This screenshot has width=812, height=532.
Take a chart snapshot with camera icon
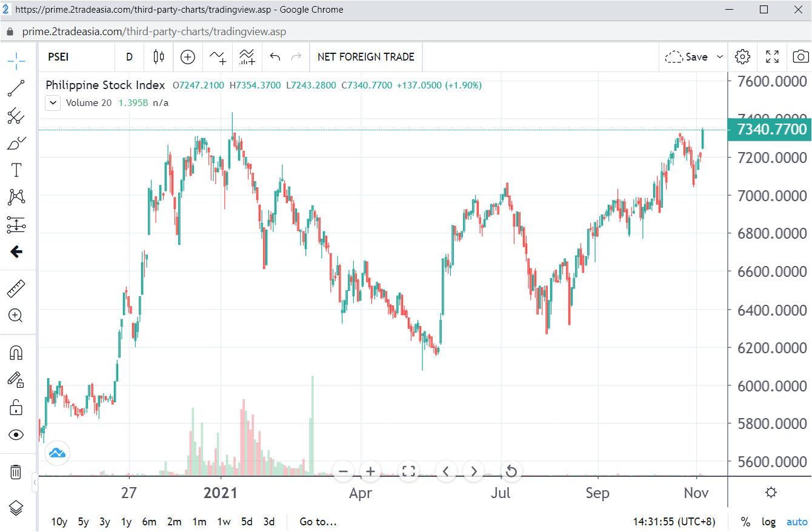(x=800, y=57)
